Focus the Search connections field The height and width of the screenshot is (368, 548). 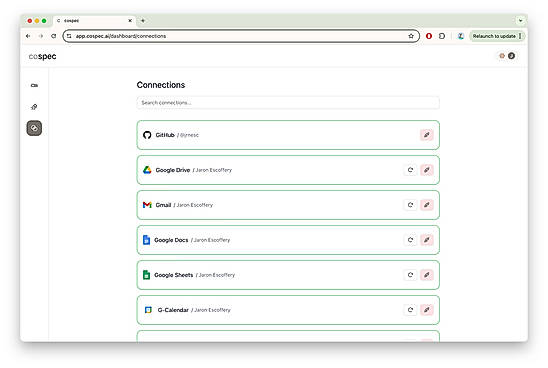[288, 103]
